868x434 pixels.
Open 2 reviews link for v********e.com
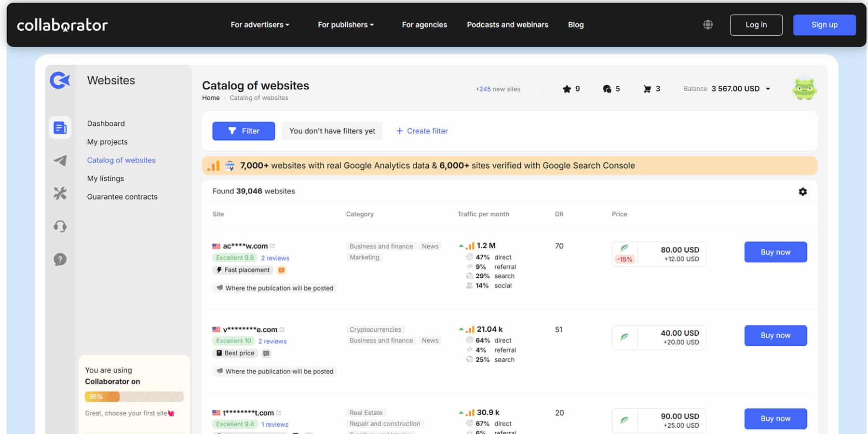[x=272, y=341]
